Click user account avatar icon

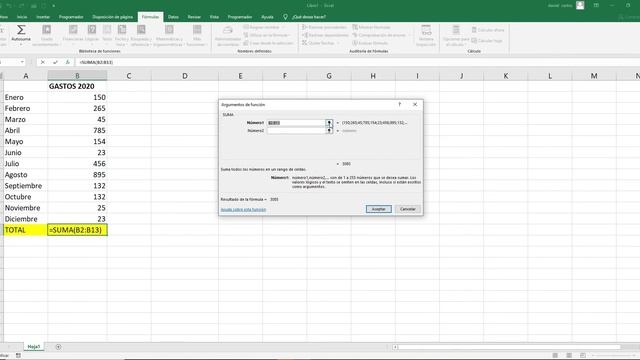(580, 5)
